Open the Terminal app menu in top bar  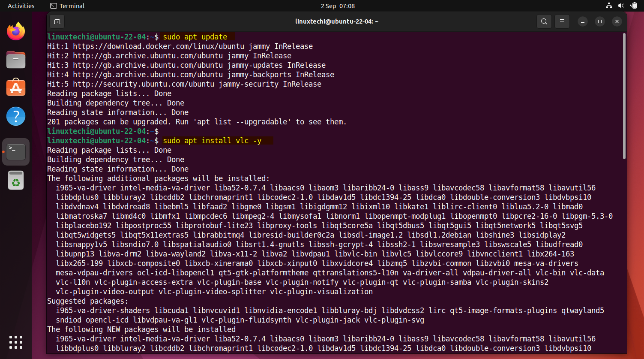tap(67, 6)
